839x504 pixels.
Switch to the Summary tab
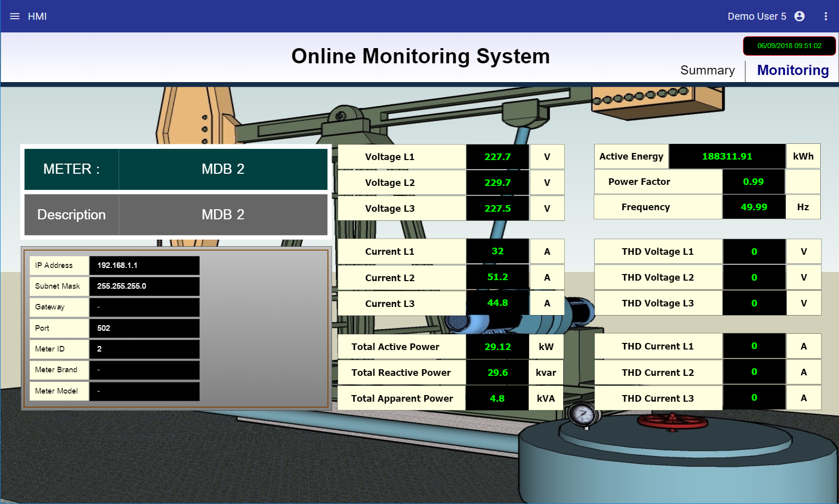coord(707,70)
